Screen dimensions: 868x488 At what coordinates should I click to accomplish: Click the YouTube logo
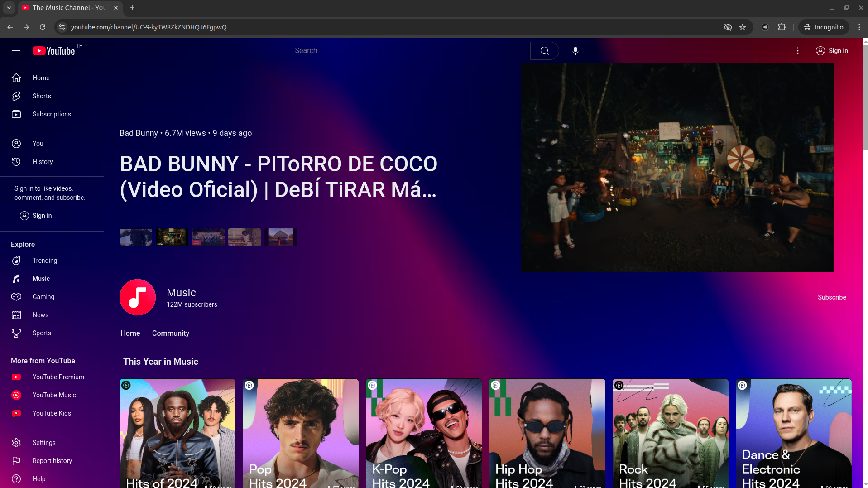54,51
